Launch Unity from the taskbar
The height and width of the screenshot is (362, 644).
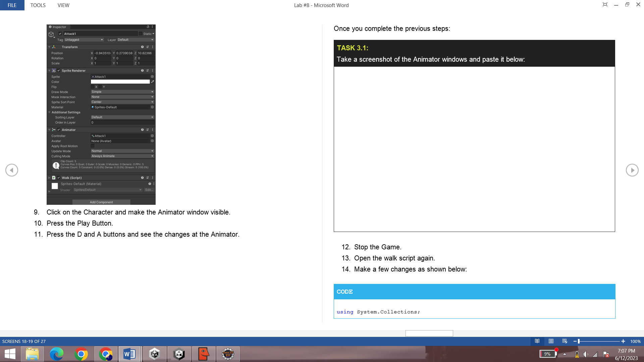pyautogui.click(x=155, y=354)
